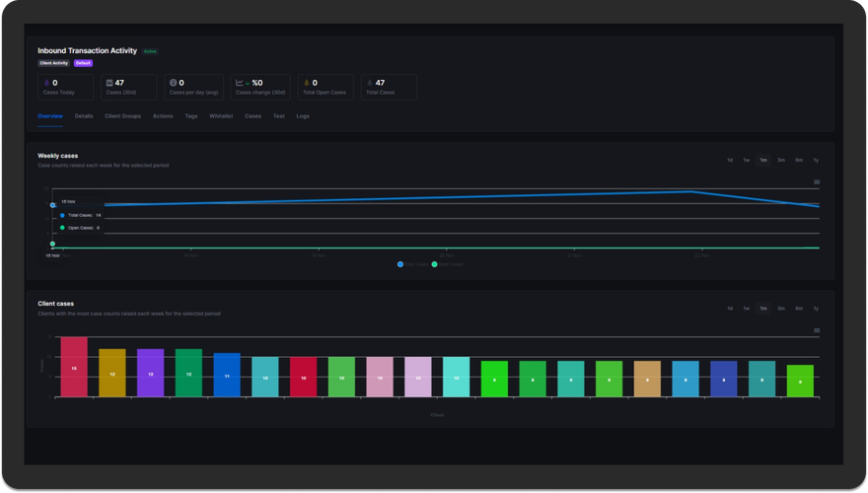Set Weekly cases range to 6m
Viewport: 868px width, 493px height.
[x=799, y=161]
